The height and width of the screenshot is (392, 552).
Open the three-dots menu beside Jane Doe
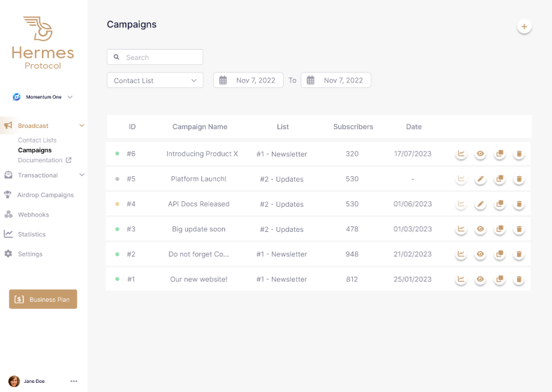click(x=74, y=381)
